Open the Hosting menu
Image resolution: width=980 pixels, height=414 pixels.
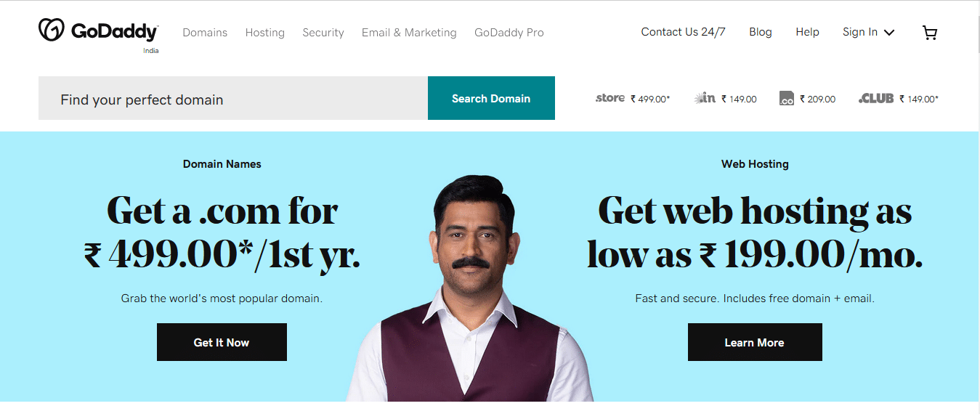pyautogui.click(x=265, y=33)
